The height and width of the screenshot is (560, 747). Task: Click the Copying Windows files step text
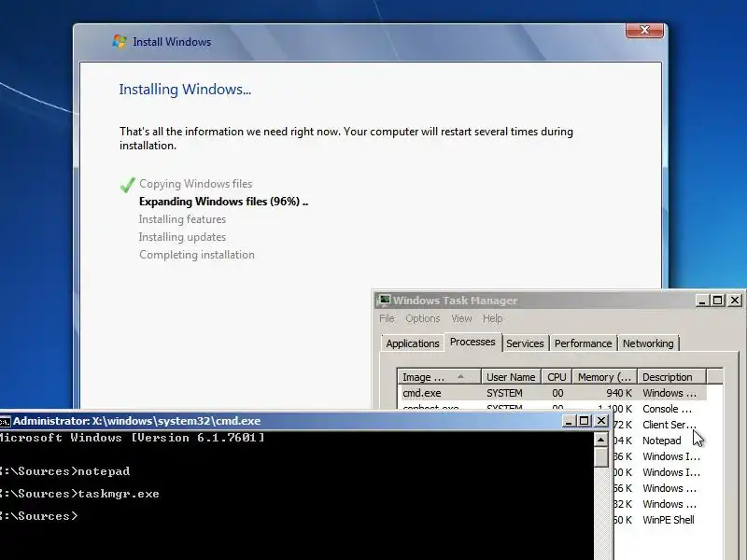coord(195,184)
